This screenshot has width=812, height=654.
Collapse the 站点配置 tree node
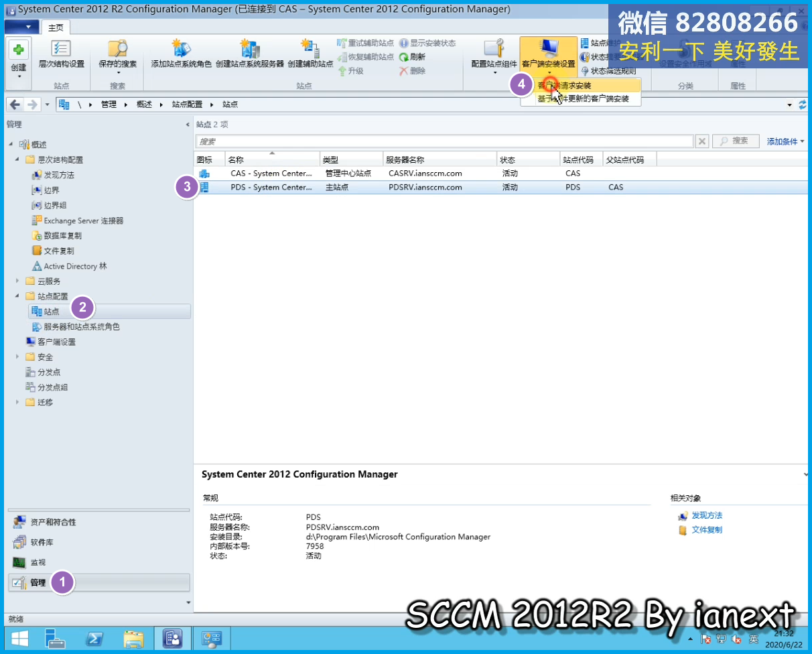tap(17, 296)
